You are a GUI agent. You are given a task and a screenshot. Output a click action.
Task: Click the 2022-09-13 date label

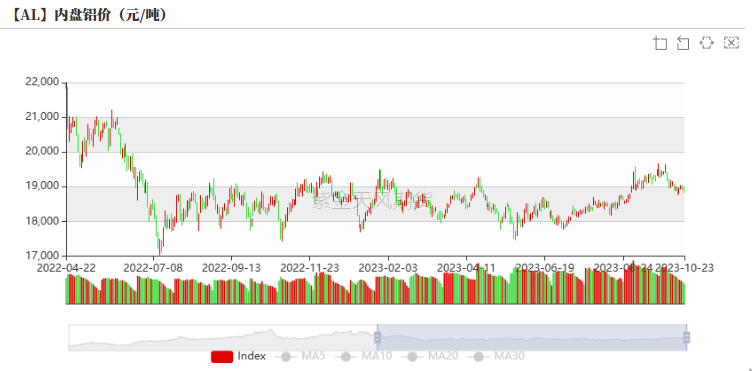(231, 268)
